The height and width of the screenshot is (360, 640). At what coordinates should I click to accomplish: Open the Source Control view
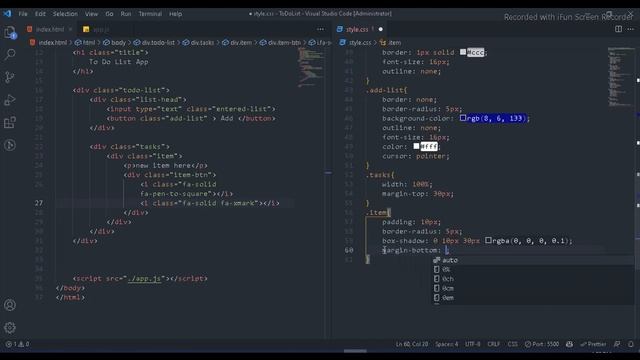click(10, 77)
